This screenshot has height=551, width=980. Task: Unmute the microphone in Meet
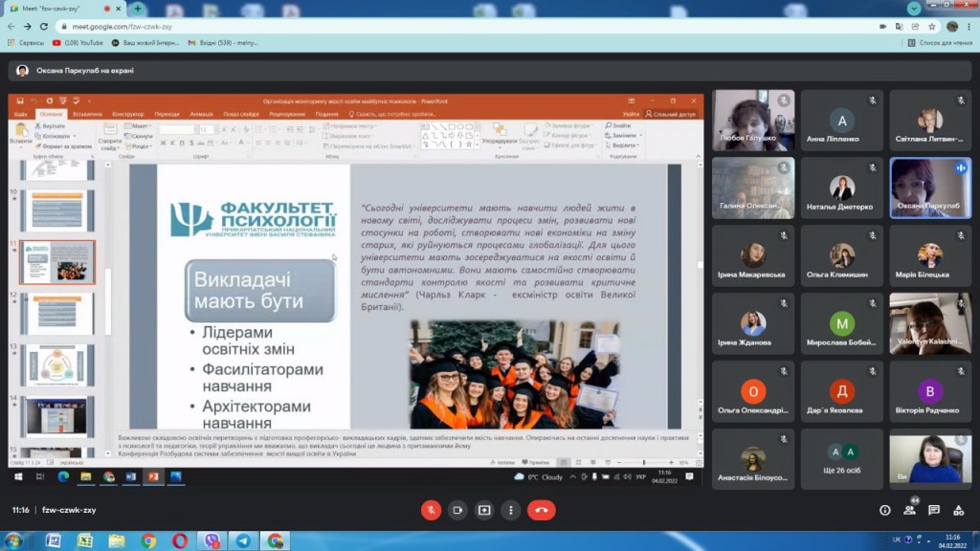coord(431,510)
